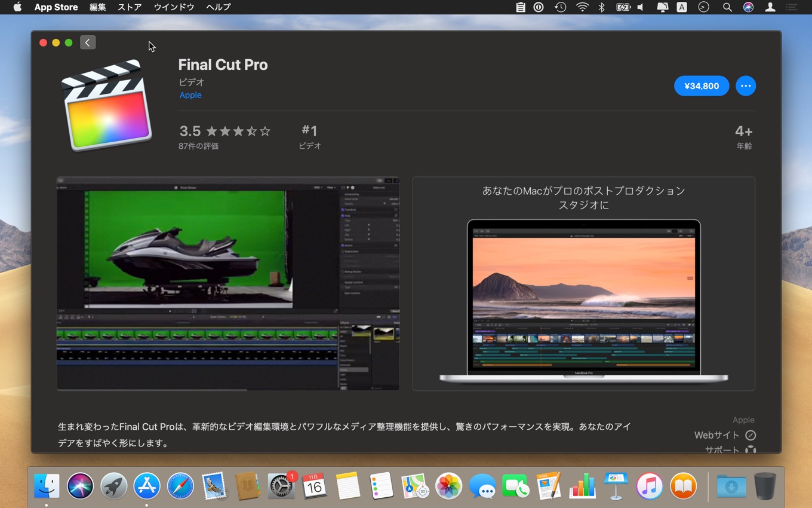View the MacBook Pro promotional screenshot
This screenshot has height=508, width=812.
584,284
